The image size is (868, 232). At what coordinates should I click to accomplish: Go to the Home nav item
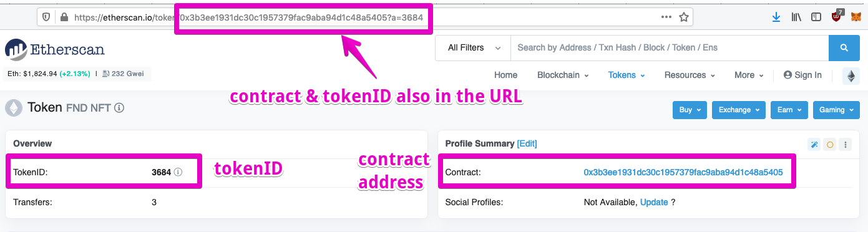tap(505, 75)
